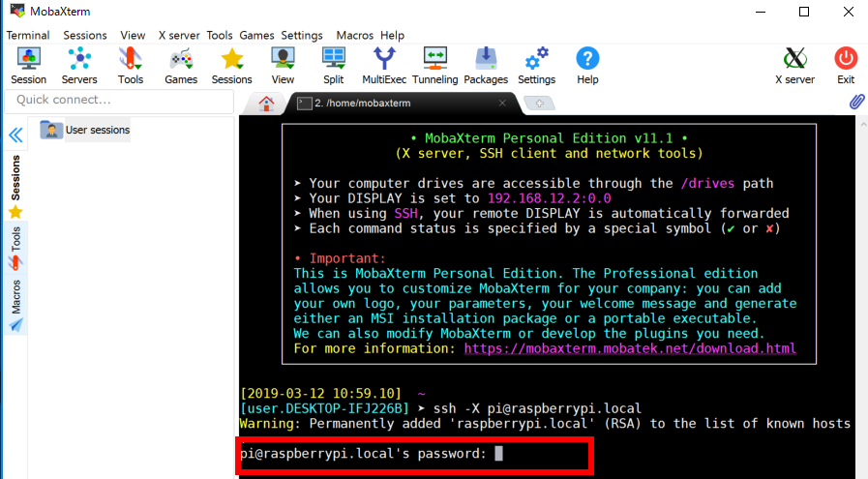Open the Macros menu

point(355,35)
